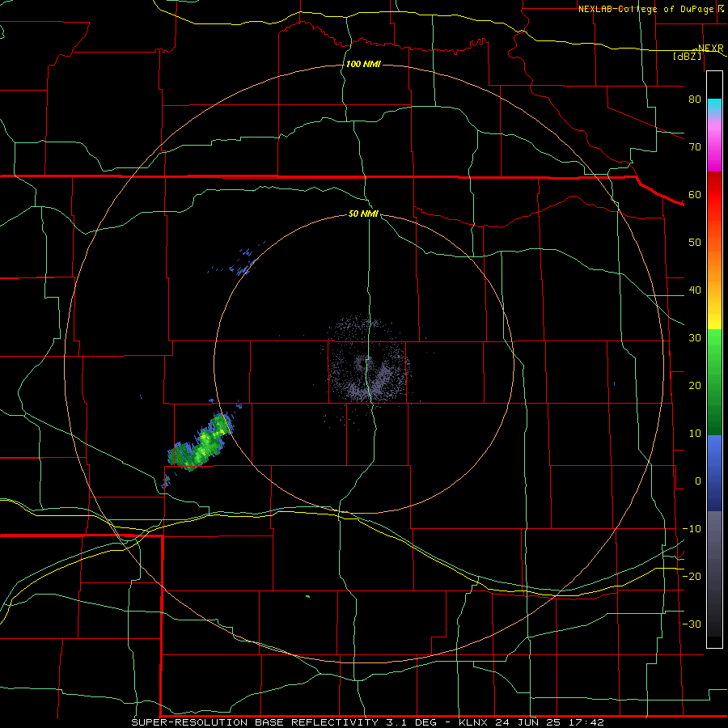Click the "SUPER-RESOLUTION BASE REFLECTIVITY 3.1 DEG" caption
The image size is (728, 728).
tap(277, 722)
